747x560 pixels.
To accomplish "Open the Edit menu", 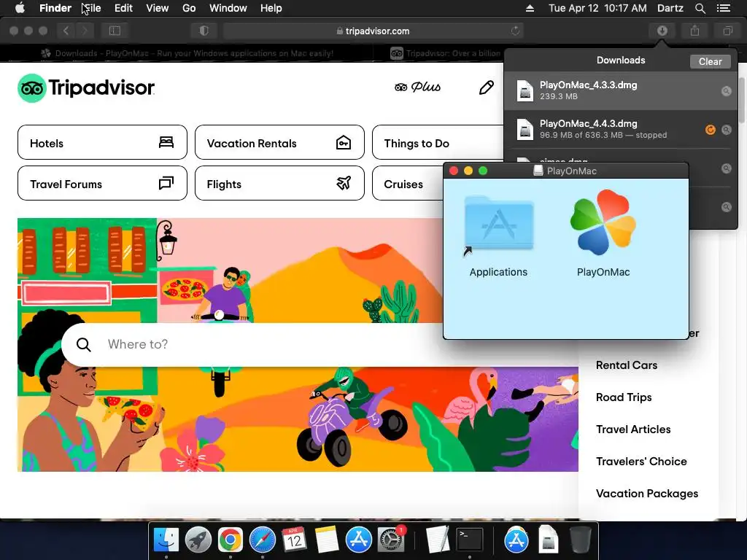I will click(123, 8).
